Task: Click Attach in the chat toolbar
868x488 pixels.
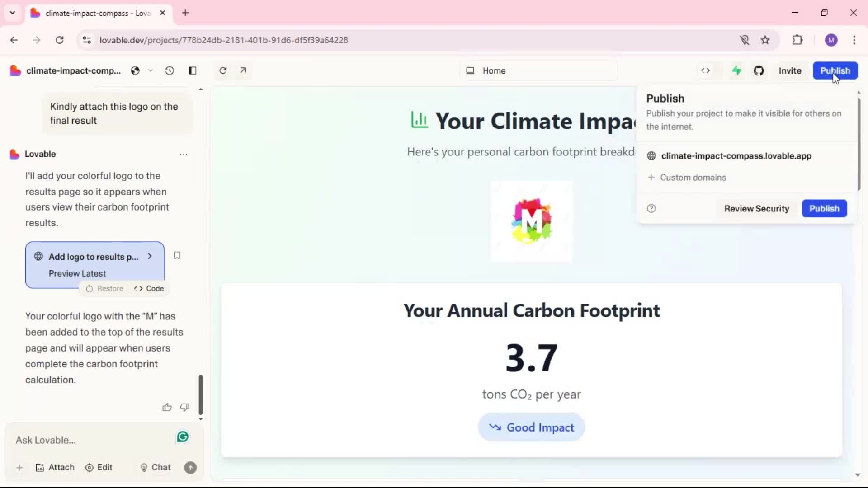Action: coord(55,467)
